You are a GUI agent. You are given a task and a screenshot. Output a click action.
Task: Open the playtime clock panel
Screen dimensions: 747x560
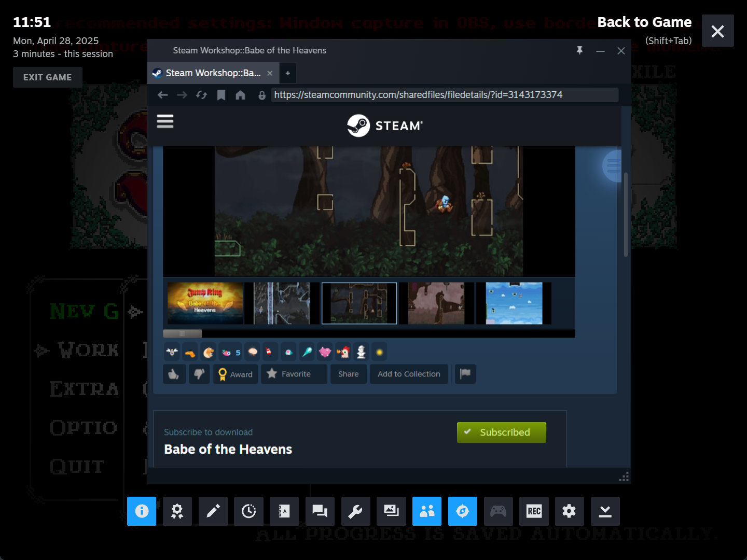coord(248,511)
